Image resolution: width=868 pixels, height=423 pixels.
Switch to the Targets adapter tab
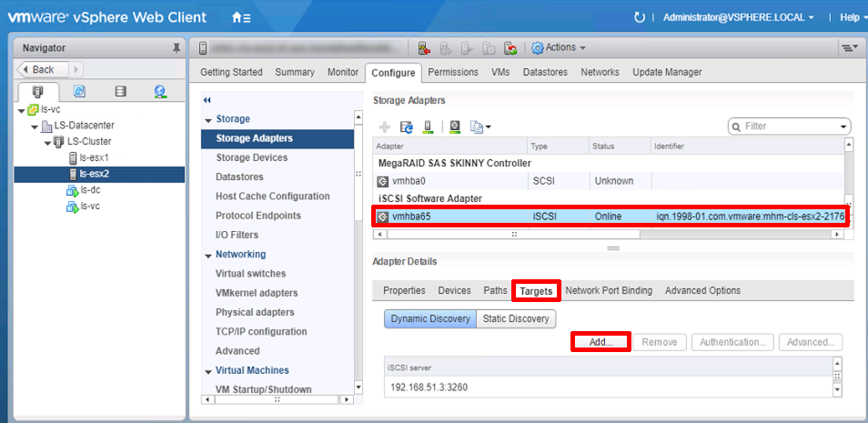coord(537,291)
